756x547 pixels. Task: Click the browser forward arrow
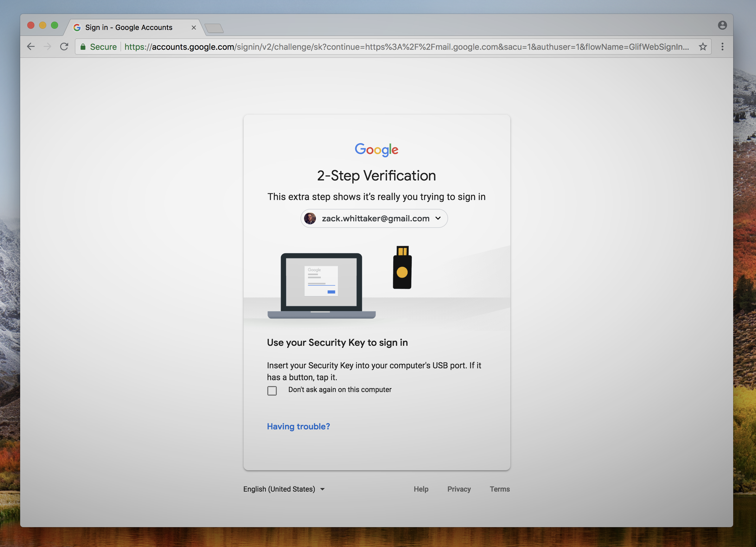[x=47, y=47]
